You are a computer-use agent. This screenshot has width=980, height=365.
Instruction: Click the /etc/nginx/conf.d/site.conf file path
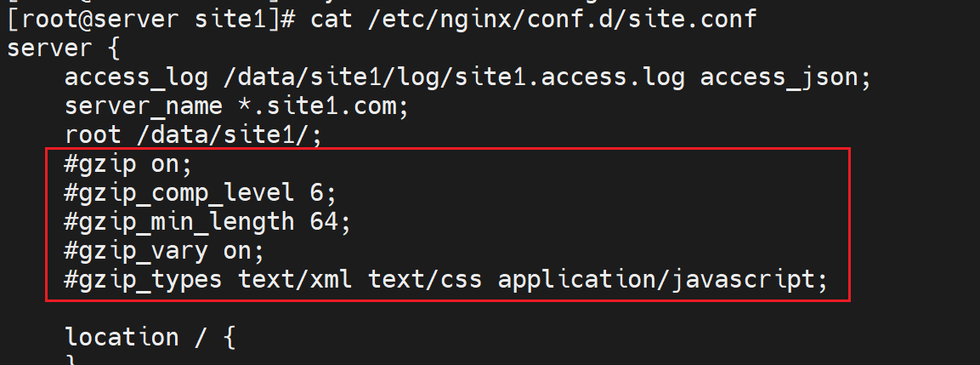pyautogui.click(x=563, y=18)
